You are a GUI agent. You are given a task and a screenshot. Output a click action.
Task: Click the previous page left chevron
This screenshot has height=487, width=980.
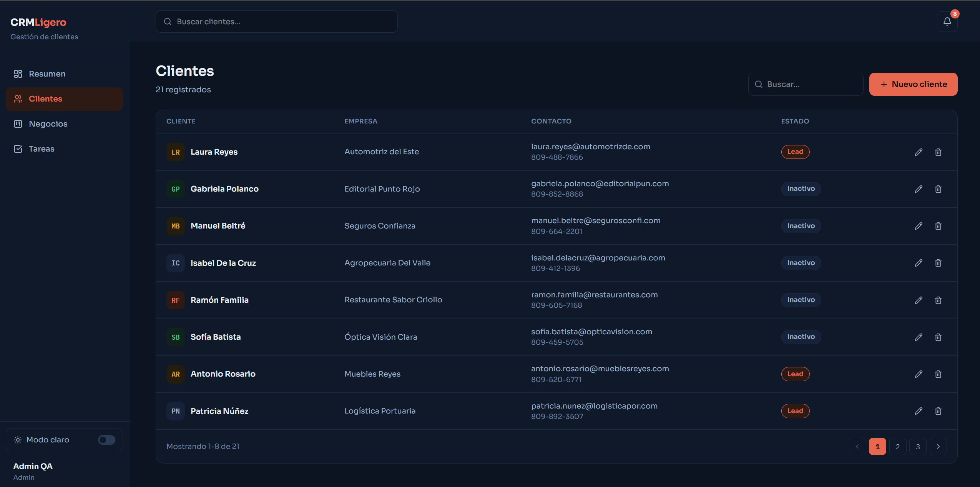tap(857, 447)
